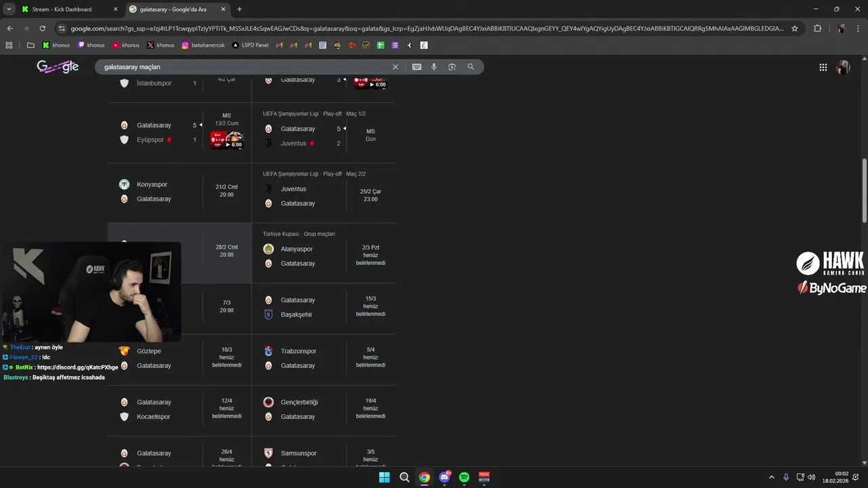This screenshot has height=488, width=868.
Task: Focus the Chrome address bar URL
Action: [x=427, y=28]
